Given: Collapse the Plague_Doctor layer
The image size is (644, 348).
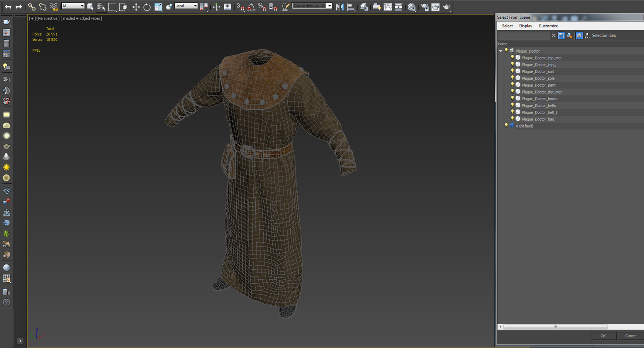Looking at the screenshot, I should point(501,51).
